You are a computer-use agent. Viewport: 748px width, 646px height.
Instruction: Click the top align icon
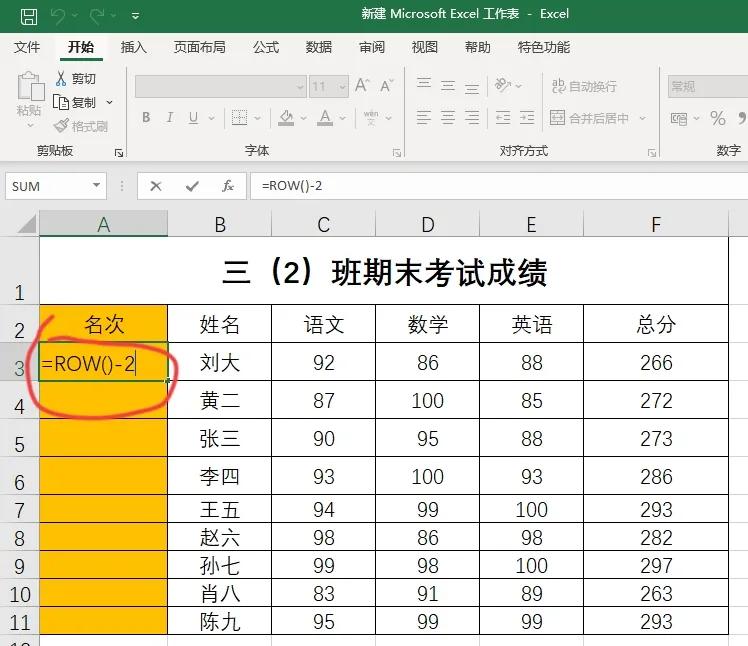424,84
